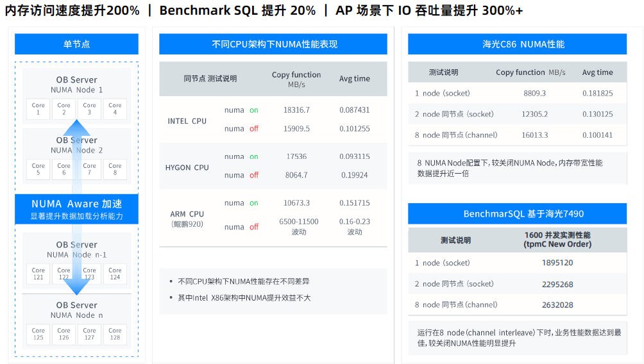Image resolution: width=644 pixels, height=364 pixels.
Task: Click the Copy function MB/s column header
Action: coord(296,79)
